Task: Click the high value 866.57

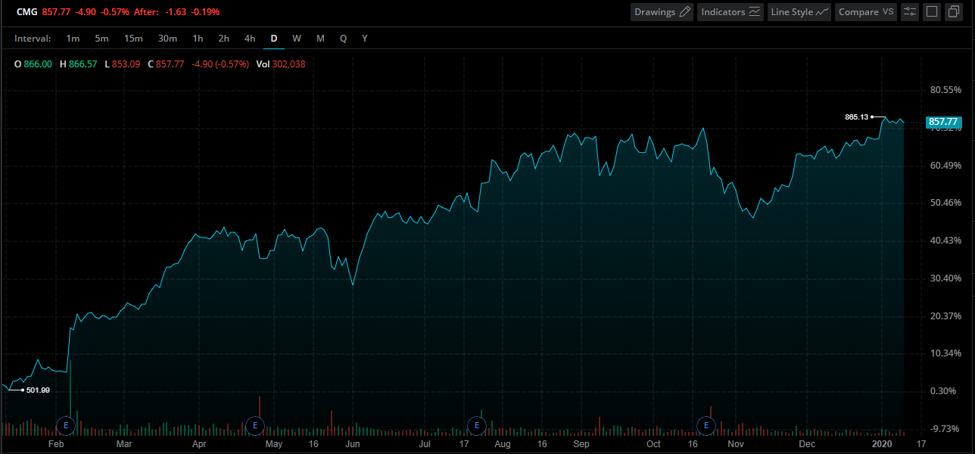Action: click(x=82, y=64)
